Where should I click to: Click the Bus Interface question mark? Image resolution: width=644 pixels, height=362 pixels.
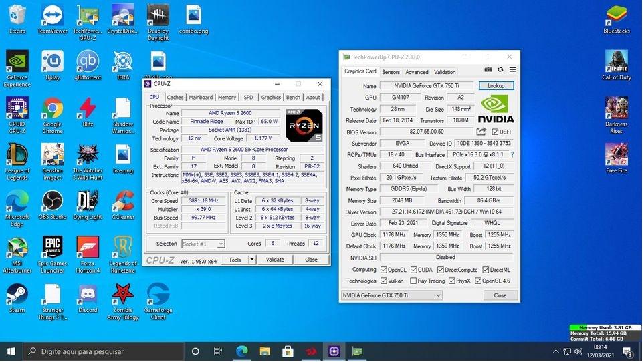[x=512, y=154]
